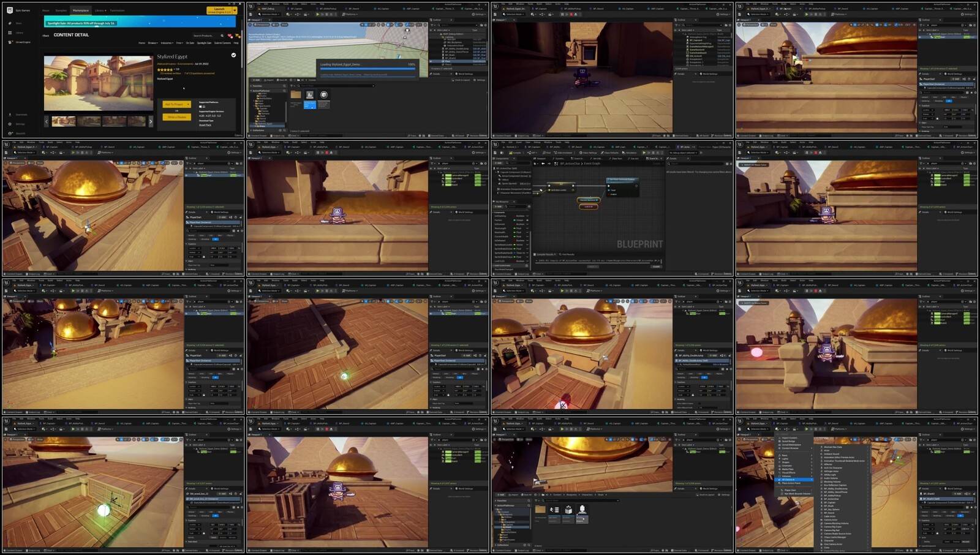Click the launcher's vertical scrollbar on the right edge
Viewport: 980px width, 555px height.
tap(241, 49)
